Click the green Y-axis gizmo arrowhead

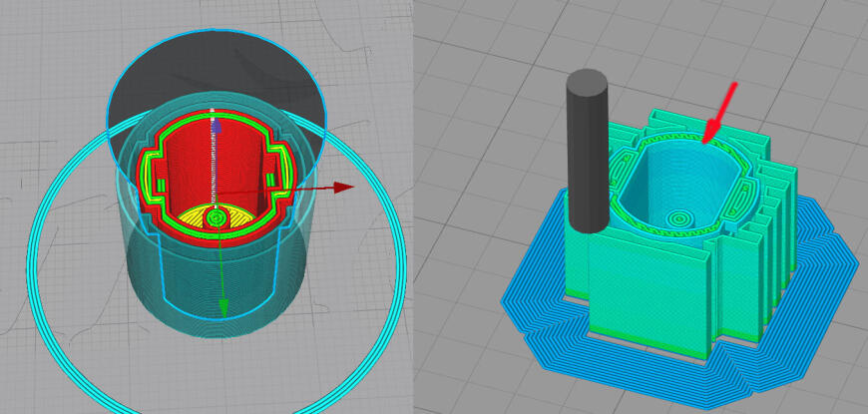223,307
